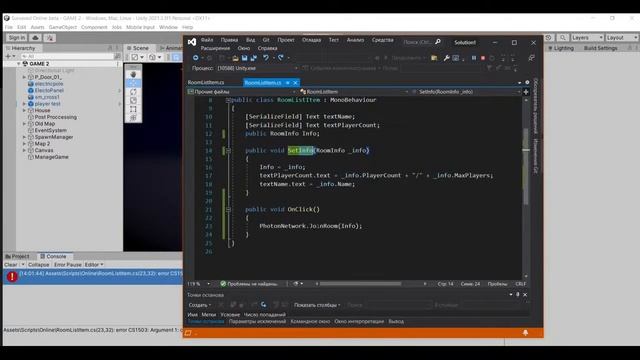Expand the SpawnManager hierarchy item

tap(24, 137)
